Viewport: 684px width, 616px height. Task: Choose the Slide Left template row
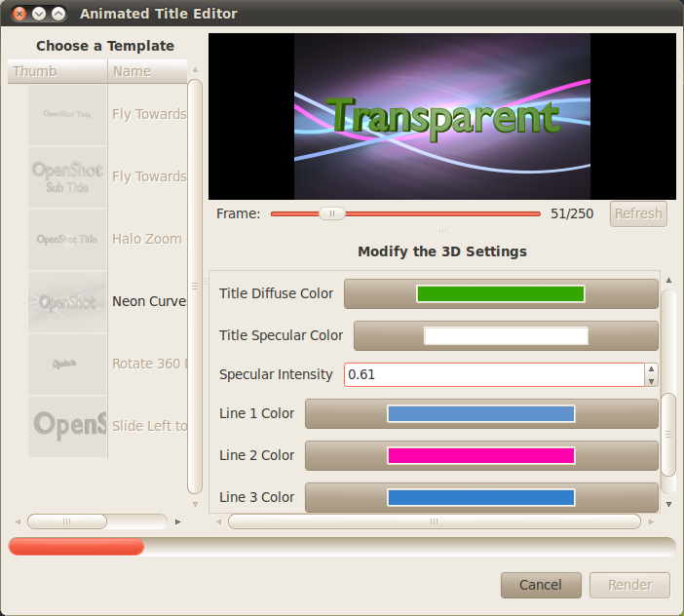pyautogui.click(x=148, y=426)
